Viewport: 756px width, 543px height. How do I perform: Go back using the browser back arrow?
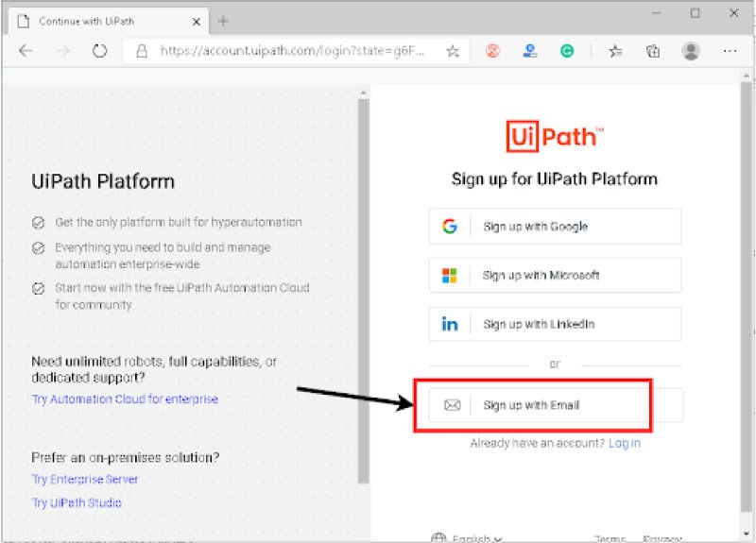click(x=26, y=51)
